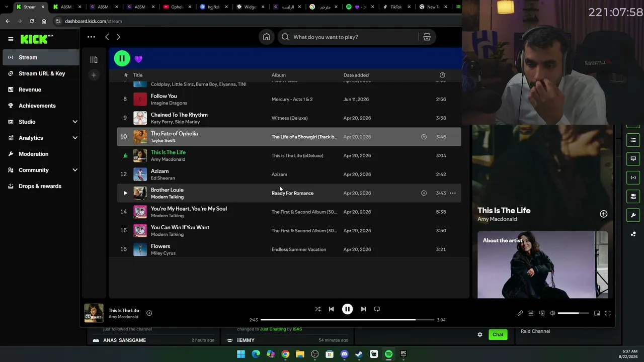Open the lyrics microphone icon
The image size is (644, 362).
point(520,313)
